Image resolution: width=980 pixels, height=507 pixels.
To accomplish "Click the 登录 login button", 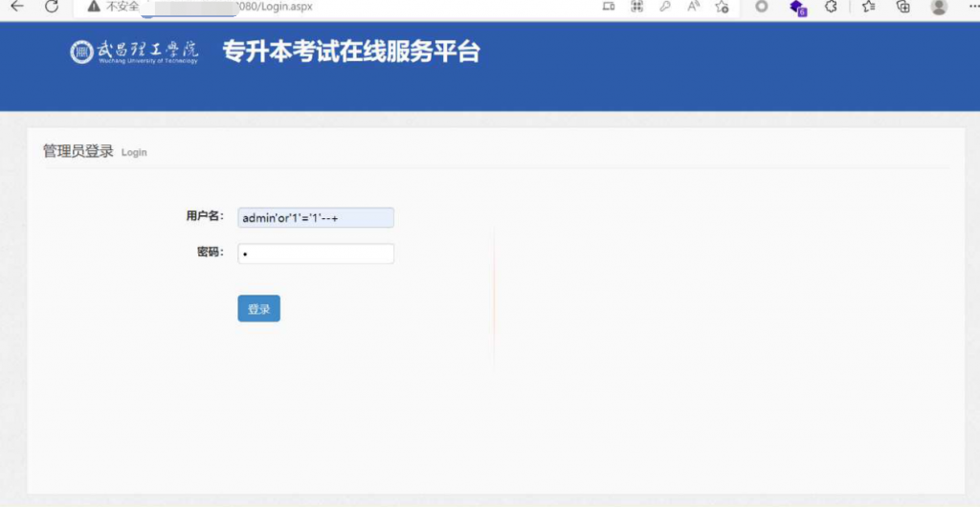I will pyautogui.click(x=258, y=308).
